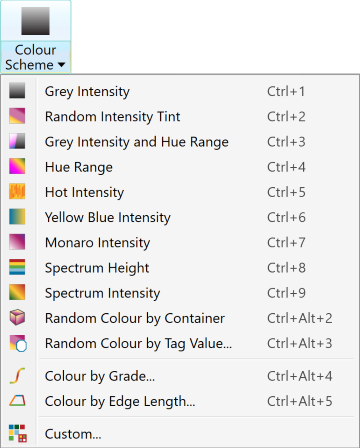Click the Monaro Intensity pink swatch
Viewport: 360px width, 448px height.
(17, 242)
